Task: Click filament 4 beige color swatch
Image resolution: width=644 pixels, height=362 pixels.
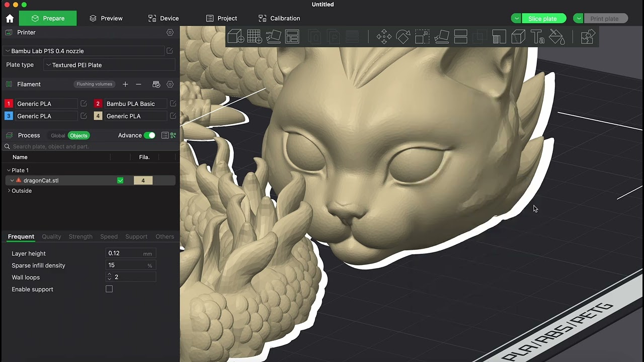Action: (98, 116)
